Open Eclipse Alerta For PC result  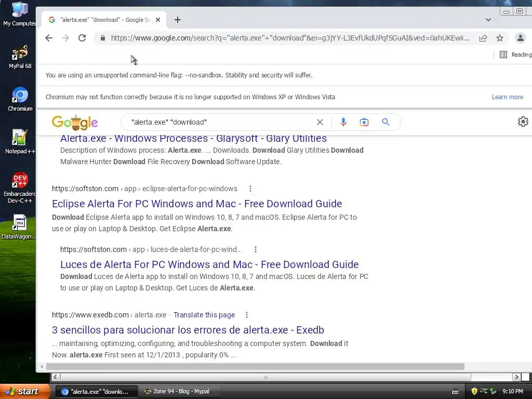[x=197, y=204]
